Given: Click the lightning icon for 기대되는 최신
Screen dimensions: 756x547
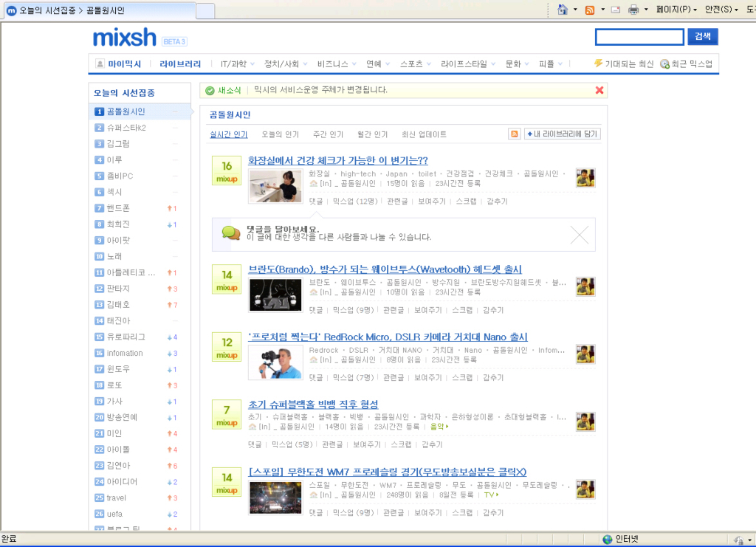Looking at the screenshot, I should 598,63.
